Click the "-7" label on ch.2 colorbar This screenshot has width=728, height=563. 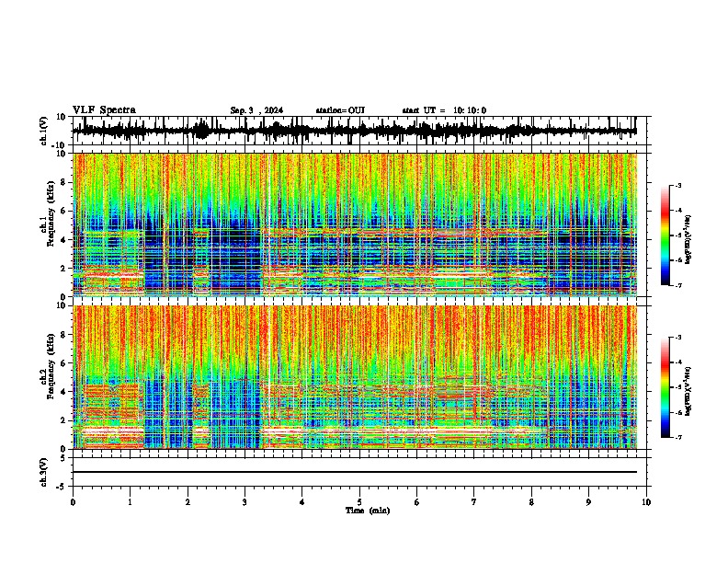click(677, 437)
